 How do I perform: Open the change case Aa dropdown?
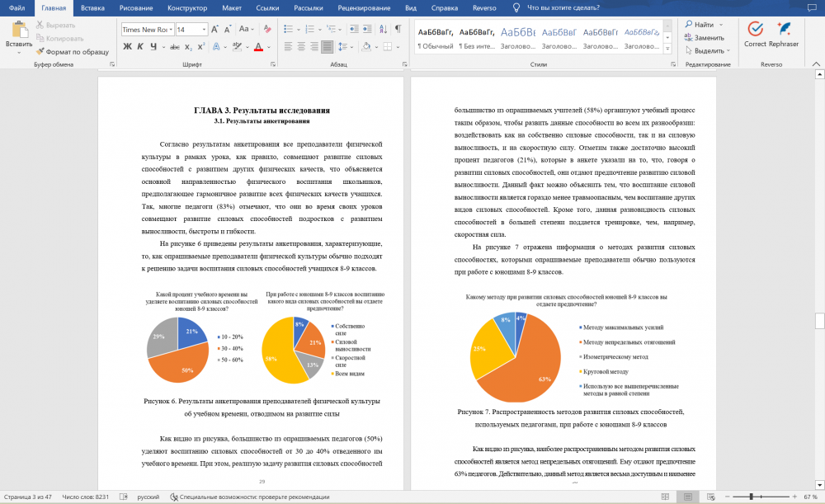(x=246, y=30)
